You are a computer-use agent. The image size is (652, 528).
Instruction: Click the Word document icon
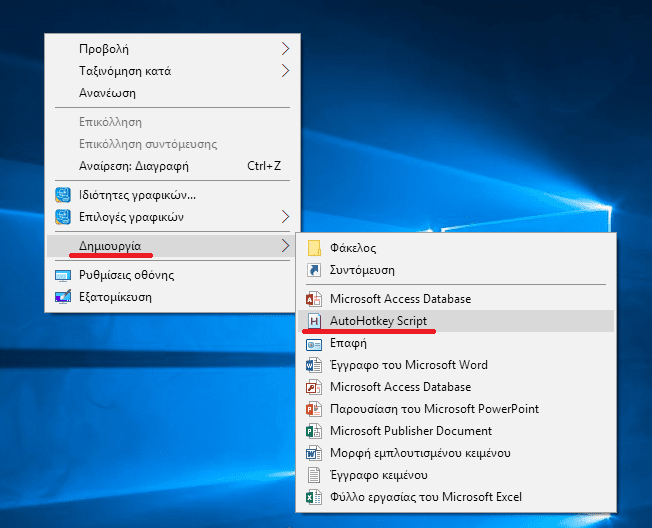pyautogui.click(x=314, y=365)
